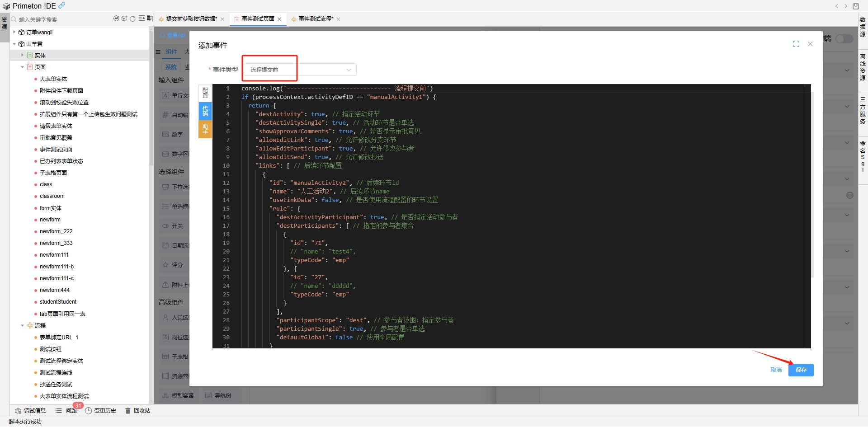Select the 配置 side tab in the dialog
This screenshot has width=868, height=427.
(205, 93)
